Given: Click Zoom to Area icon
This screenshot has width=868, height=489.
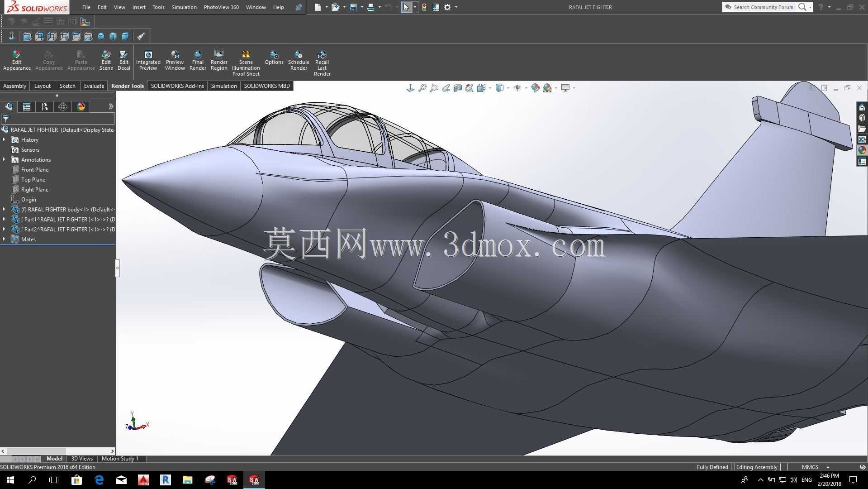Looking at the screenshot, I should pos(434,88).
